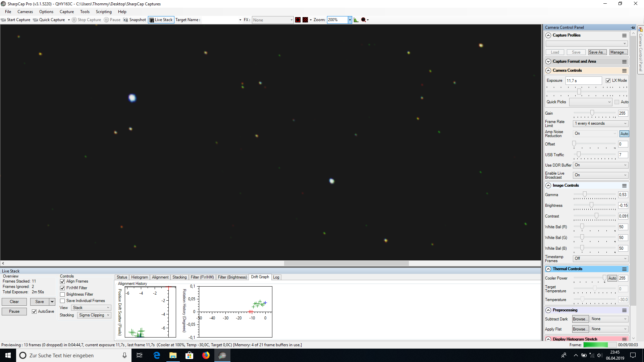The height and width of the screenshot is (362, 644).
Task: Collapse the Thermal Controls section
Action: pyautogui.click(x=548, y=269)
